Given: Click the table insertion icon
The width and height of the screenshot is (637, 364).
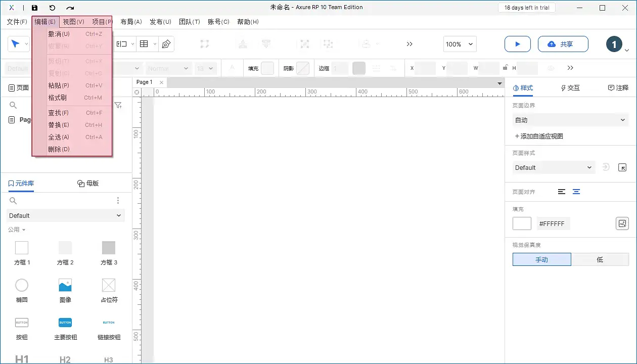Looking at the screenshot, I should click(144, 44).
